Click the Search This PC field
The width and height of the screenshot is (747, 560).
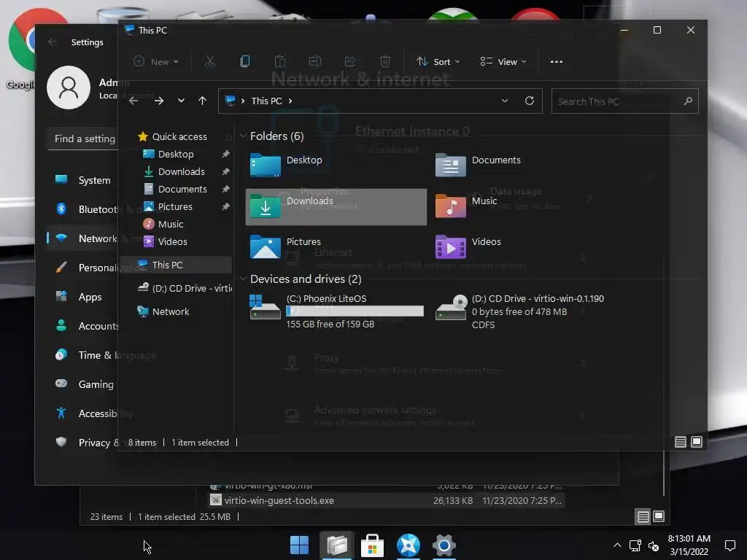[624, 101]
